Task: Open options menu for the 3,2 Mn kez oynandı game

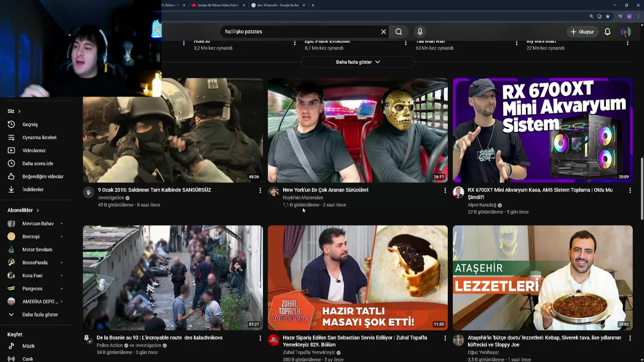Action: pos(295,43)
